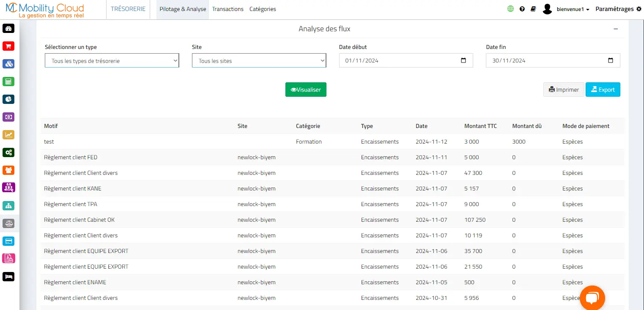
Task: Click the Imprimer print button
Action: click(564, 90)
